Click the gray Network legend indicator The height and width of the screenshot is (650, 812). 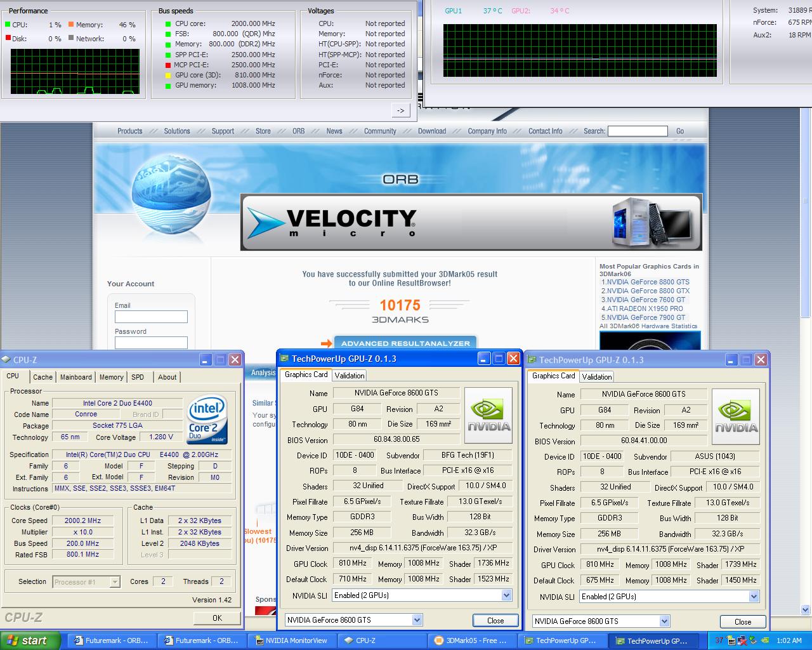coord(71,38)
